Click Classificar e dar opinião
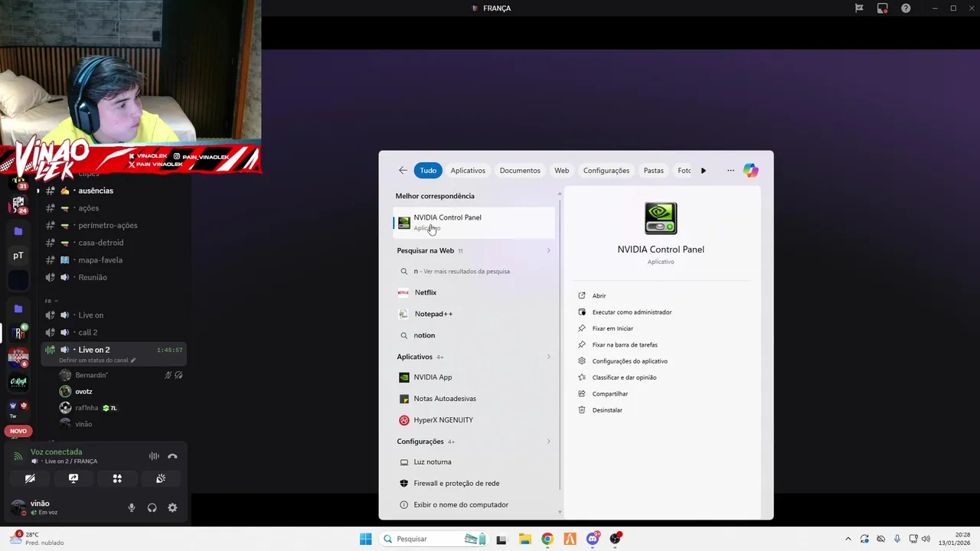 coord(624,377)
